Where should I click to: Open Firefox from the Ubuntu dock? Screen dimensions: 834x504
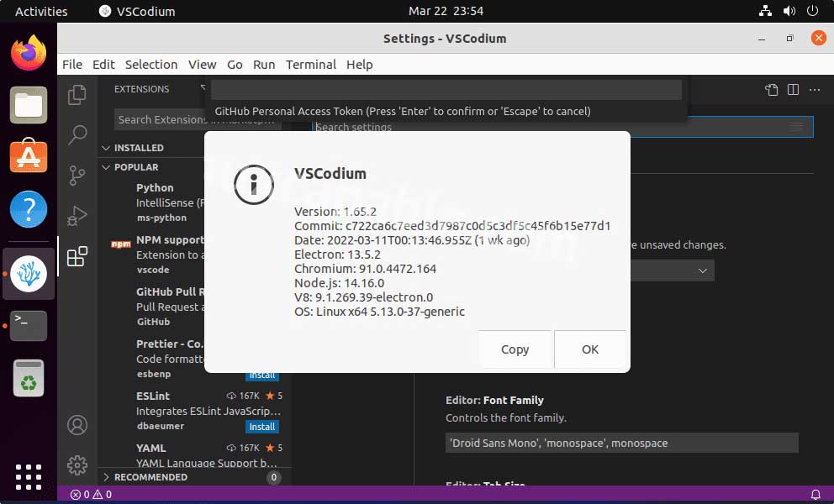(29, 53)
